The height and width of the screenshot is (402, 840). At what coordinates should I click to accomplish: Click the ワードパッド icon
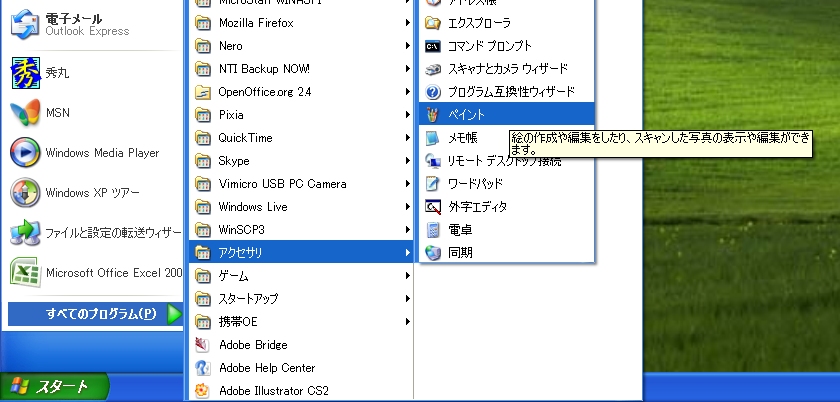pyautogui.click(x=433, y=184)
